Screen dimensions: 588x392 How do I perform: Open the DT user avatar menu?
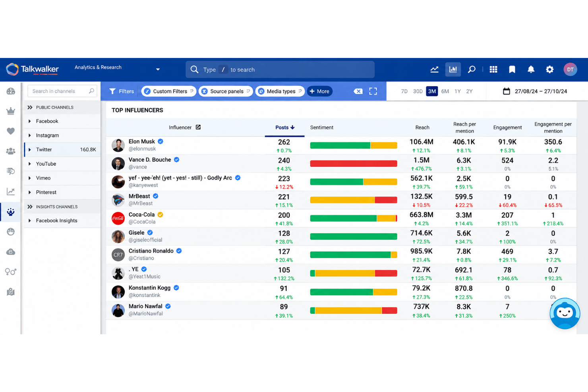coord(570,70)
